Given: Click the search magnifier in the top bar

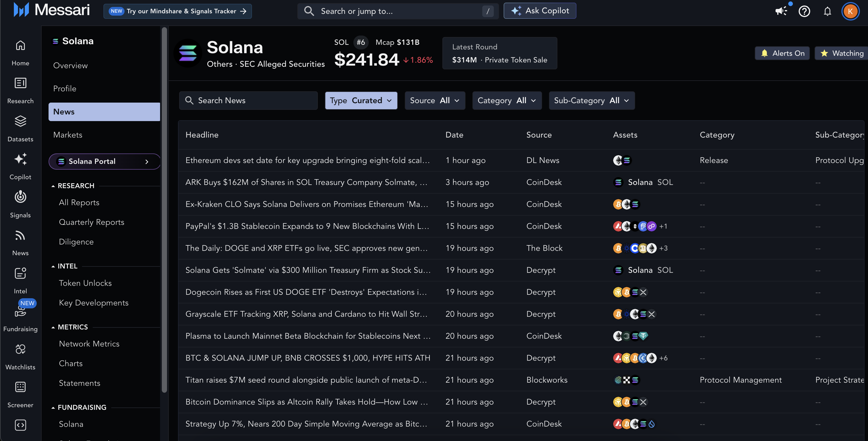Looking at the screenshot, I should (309, 11).
